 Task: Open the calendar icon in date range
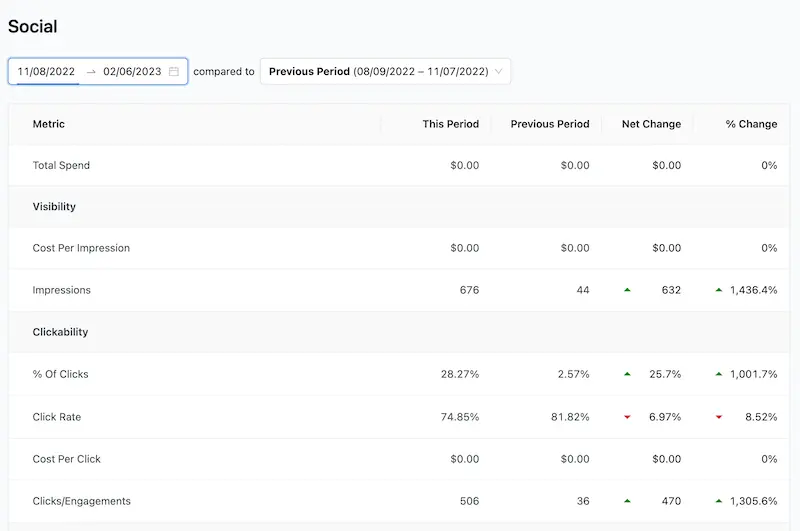[x=173, y=71]
